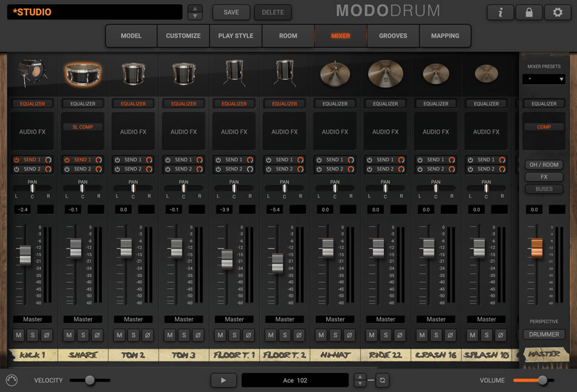Open the Perspective Drummer selector
This screenshot has height=392, width=577.
click(x=544, y=334)
